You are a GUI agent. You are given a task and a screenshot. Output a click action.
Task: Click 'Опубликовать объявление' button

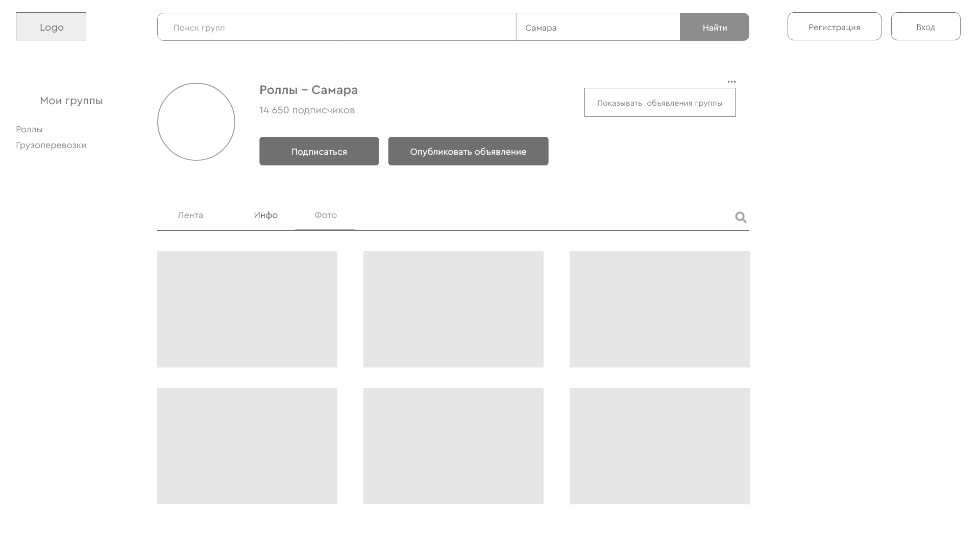click(x=468, y=151)
